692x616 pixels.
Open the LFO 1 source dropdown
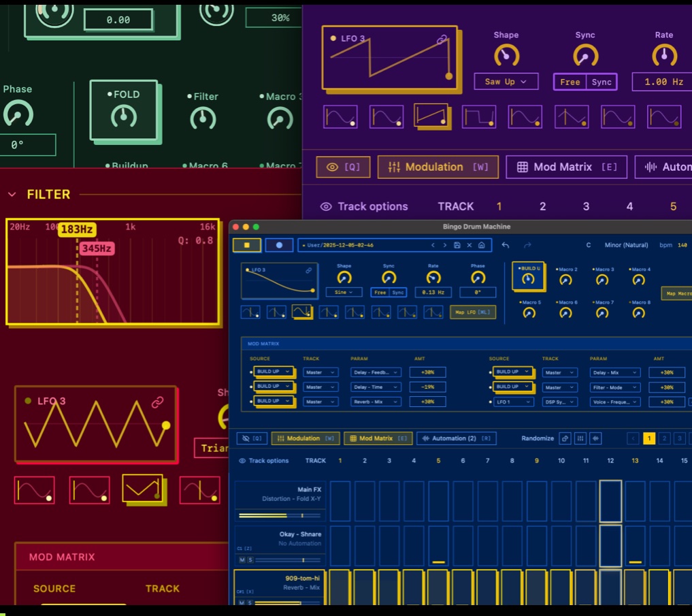[x=513, y=402]
